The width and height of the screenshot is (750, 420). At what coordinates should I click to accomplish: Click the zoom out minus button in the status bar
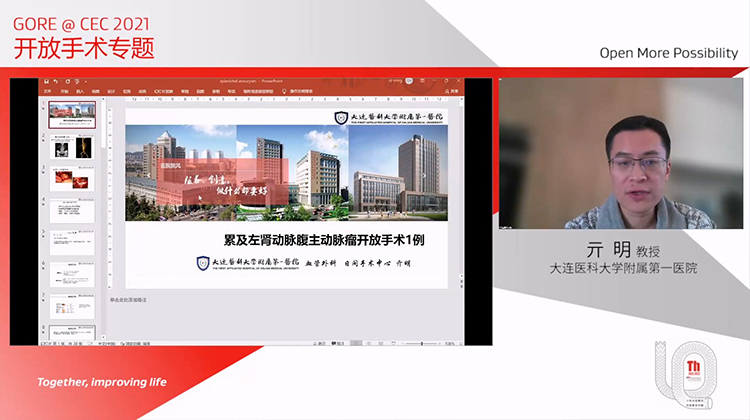403,343
